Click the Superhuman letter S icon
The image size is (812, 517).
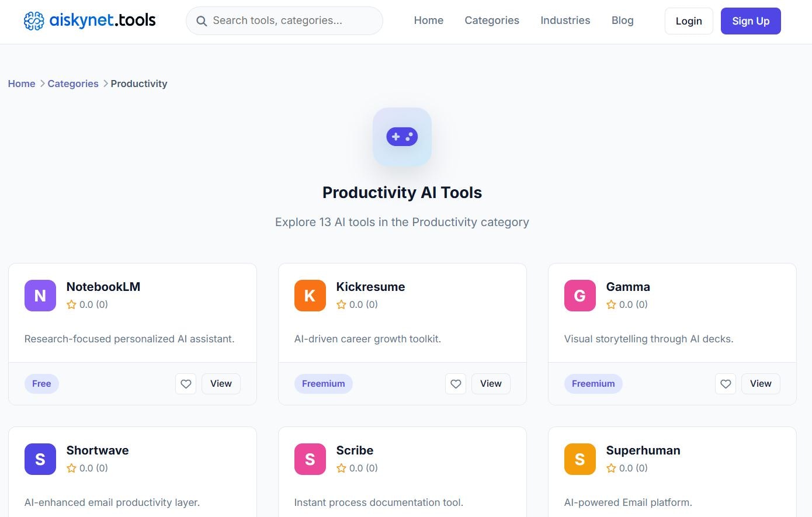579,459
